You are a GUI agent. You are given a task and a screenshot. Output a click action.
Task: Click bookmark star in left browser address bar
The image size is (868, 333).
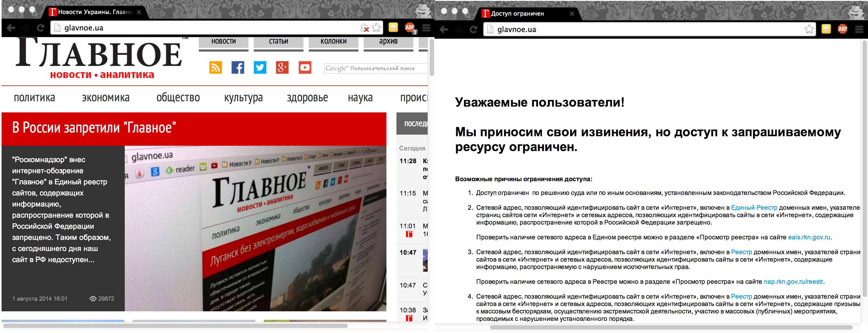(376, 28)
